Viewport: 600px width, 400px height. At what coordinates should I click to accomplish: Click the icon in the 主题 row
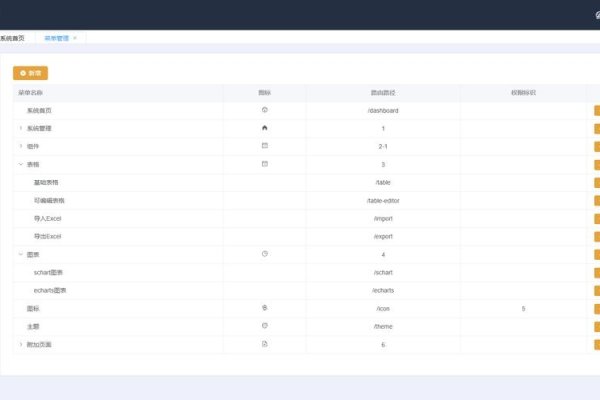point(265,326)
